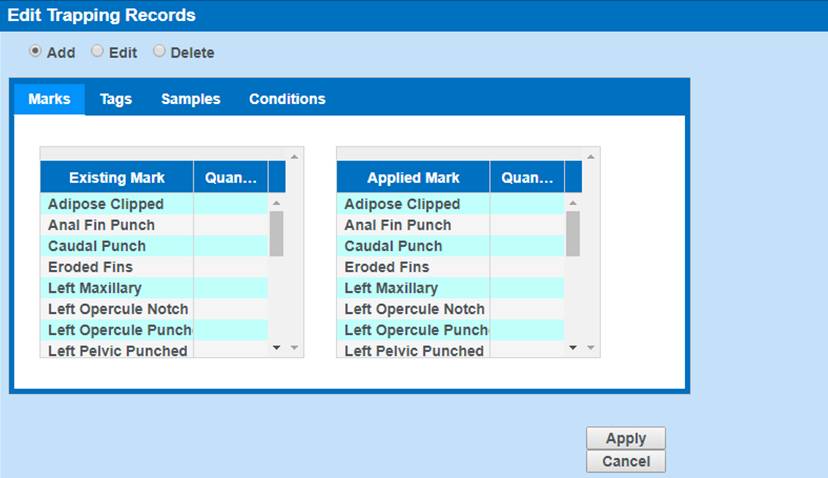Click the Applied Mark list scrollbar thumb
The image size is (828, 478).
tap(573, 233)
